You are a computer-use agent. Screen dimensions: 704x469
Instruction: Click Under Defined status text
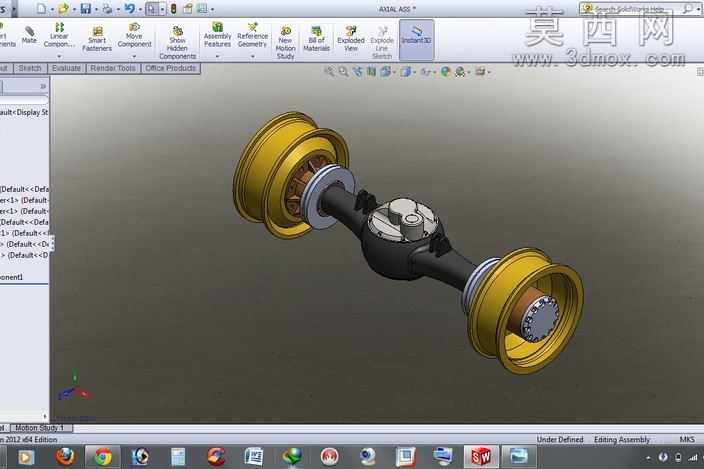point(560,439)
